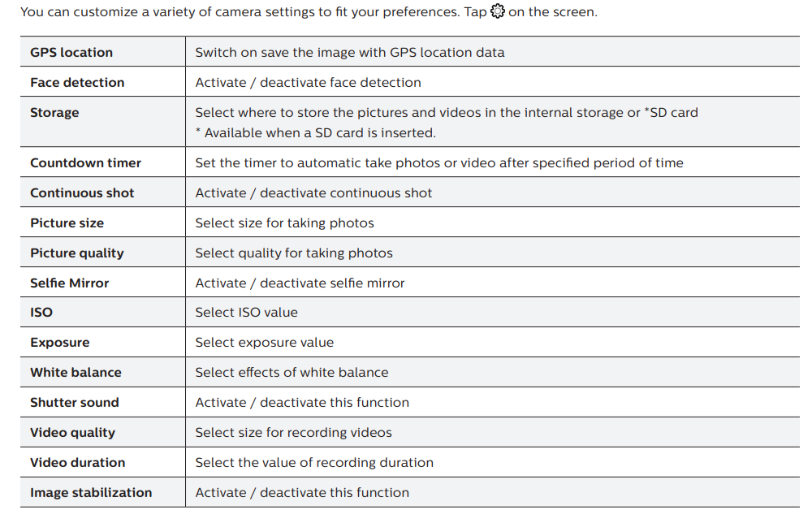Click the settings gear icon in the intro sentence
The height and width of the screenshot is (523, 812).
click(497, 11)
